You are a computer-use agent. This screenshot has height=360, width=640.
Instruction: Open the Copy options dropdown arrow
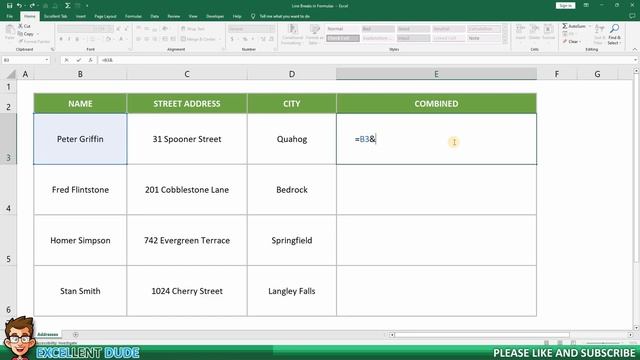[38, 34]
